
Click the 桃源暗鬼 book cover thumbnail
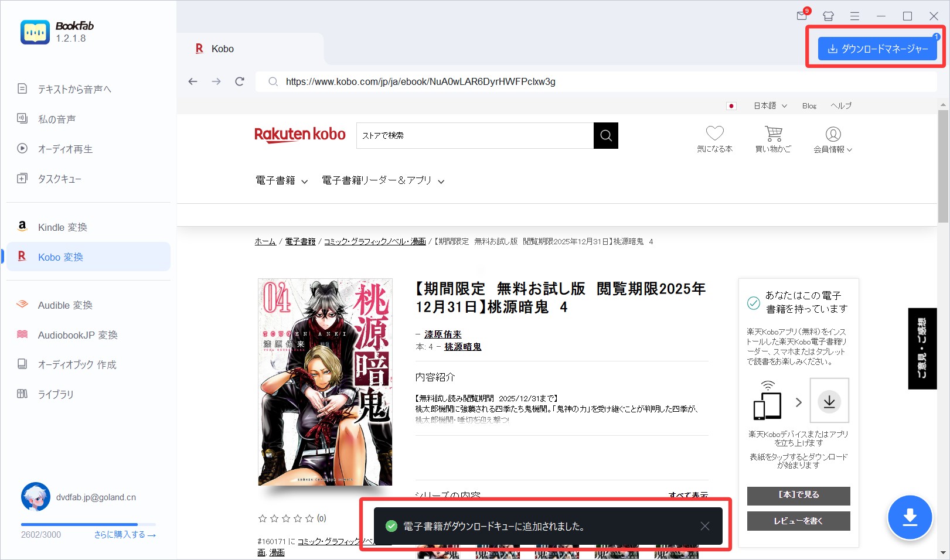click(325, 382)
